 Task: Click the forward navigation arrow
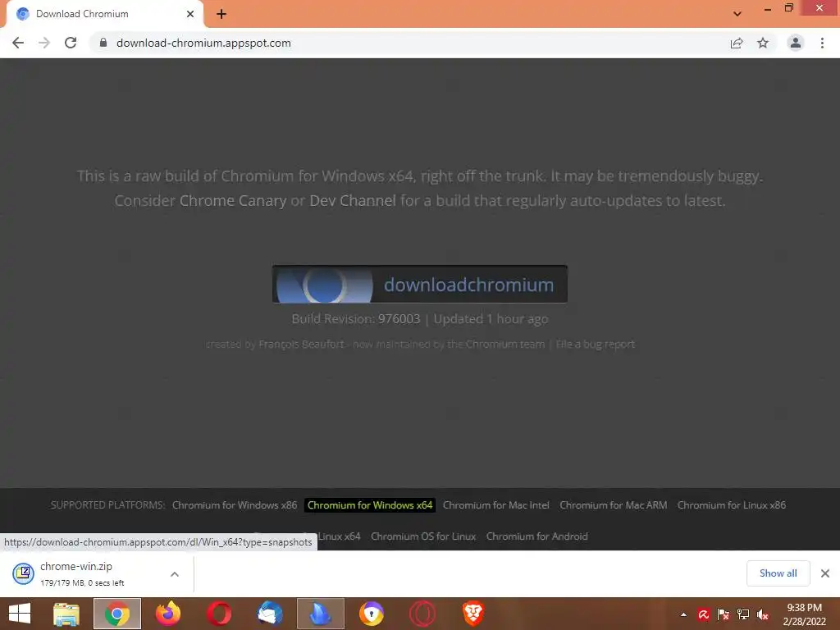[x=44, y=43]
